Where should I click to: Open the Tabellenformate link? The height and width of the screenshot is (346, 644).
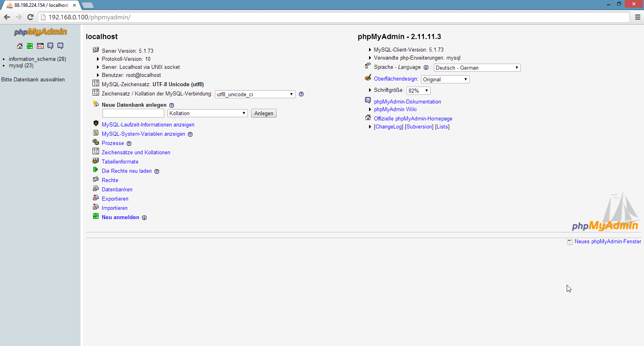[120, 162]
